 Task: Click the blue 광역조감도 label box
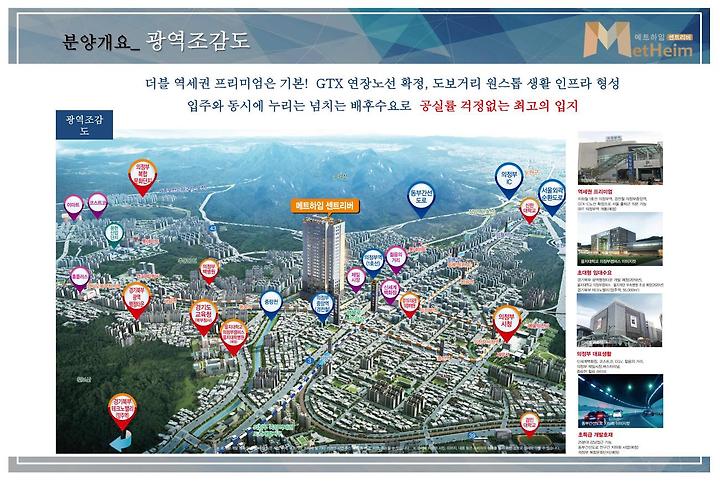click(84, 125)
